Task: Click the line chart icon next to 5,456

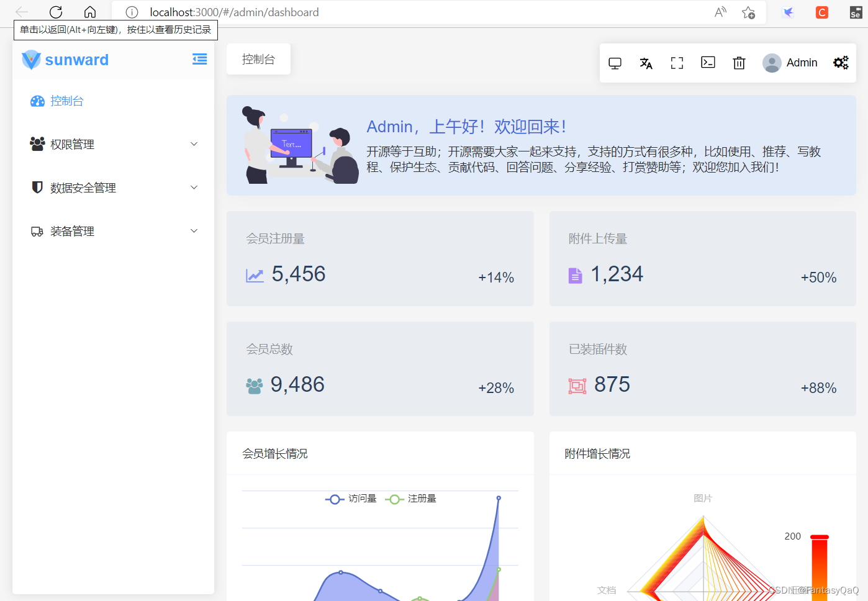Action: pyautogui.click(x=255, y=276)
